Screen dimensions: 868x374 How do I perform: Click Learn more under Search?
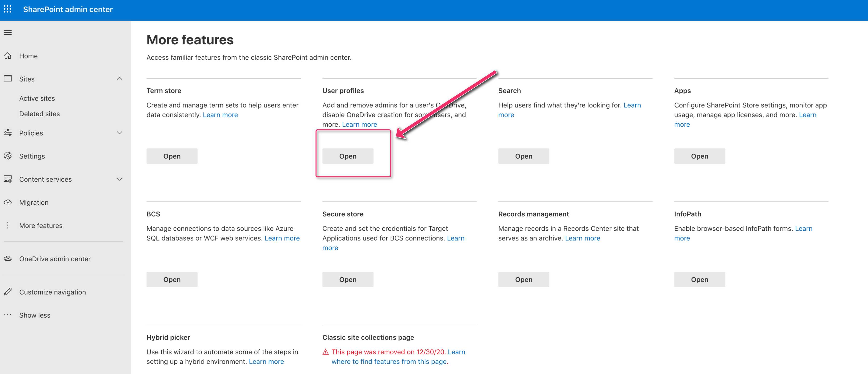pos(632,105)
